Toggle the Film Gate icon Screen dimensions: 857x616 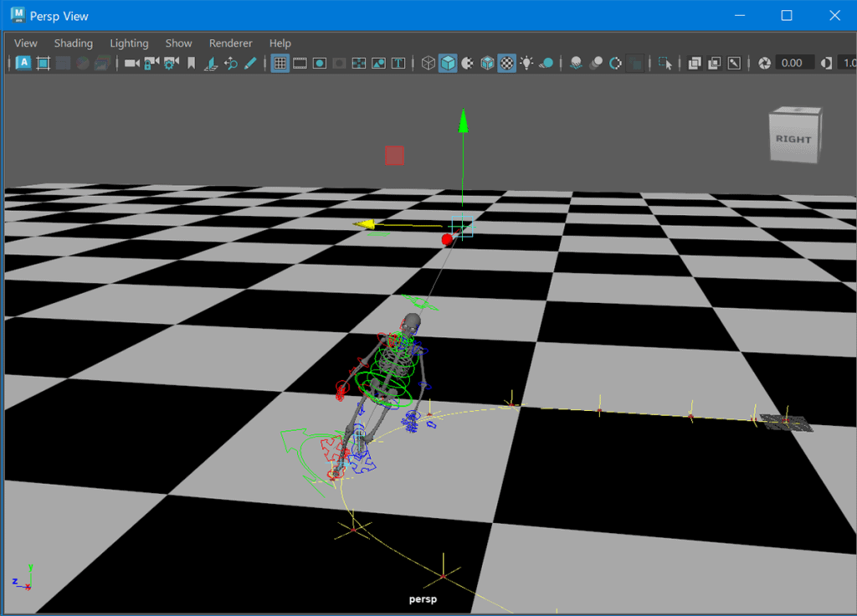point(300,63)
